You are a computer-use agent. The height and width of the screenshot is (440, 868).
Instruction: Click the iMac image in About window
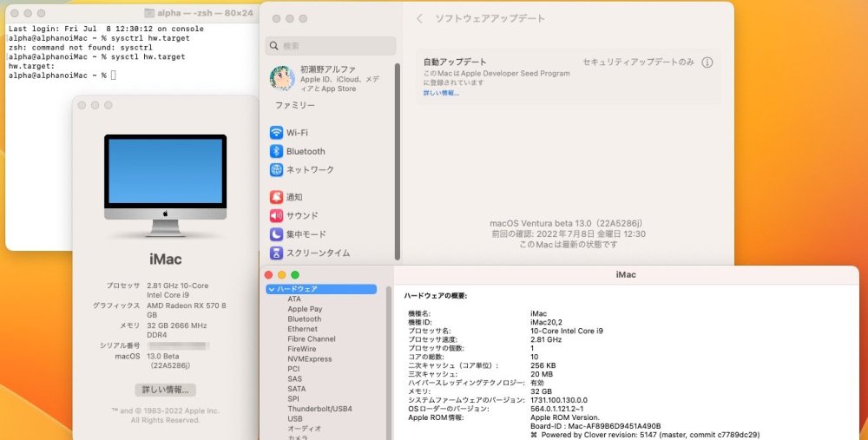click(166, 186)
